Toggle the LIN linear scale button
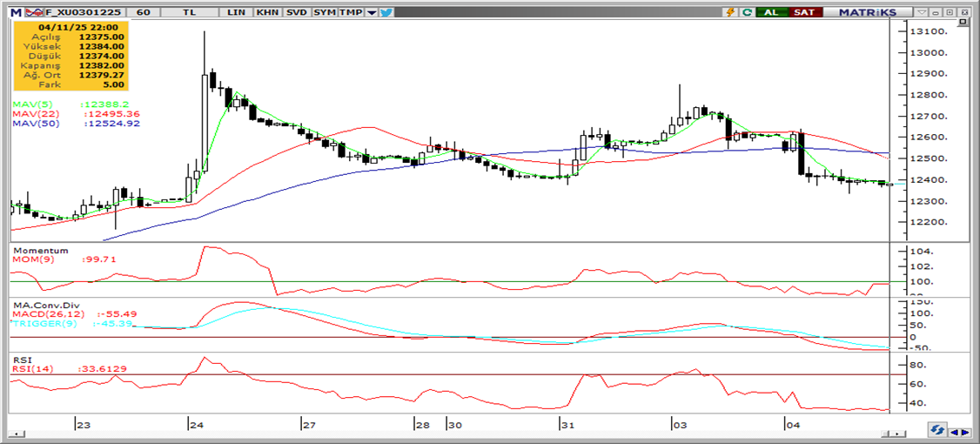Viewport: 980px width, 444px height. pos(235,12)
